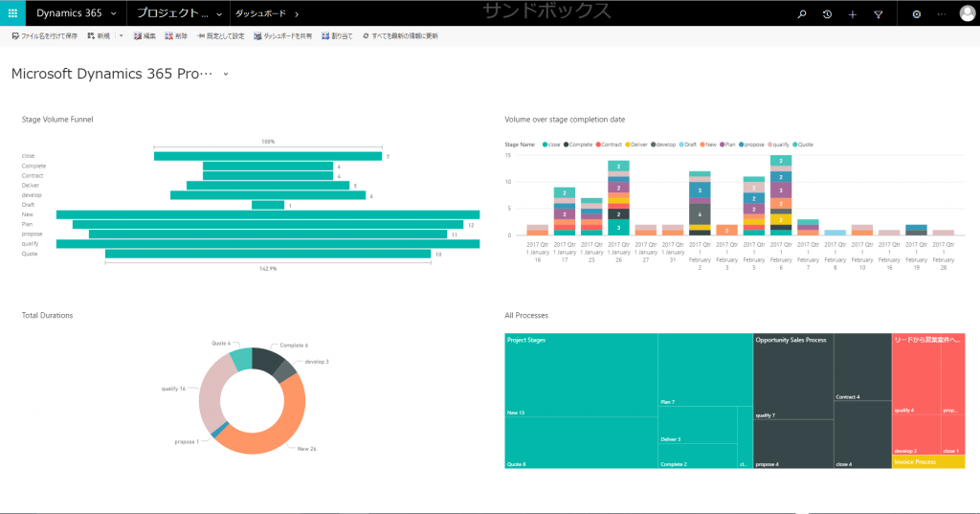The width and height of the screenshot is (980, 514).
Task: Click the February 3 orange bar
Action: coord(727,230)
